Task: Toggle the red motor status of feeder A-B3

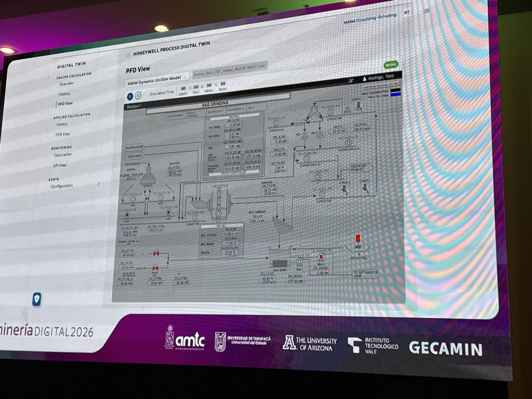Action: tap(168, 213)
